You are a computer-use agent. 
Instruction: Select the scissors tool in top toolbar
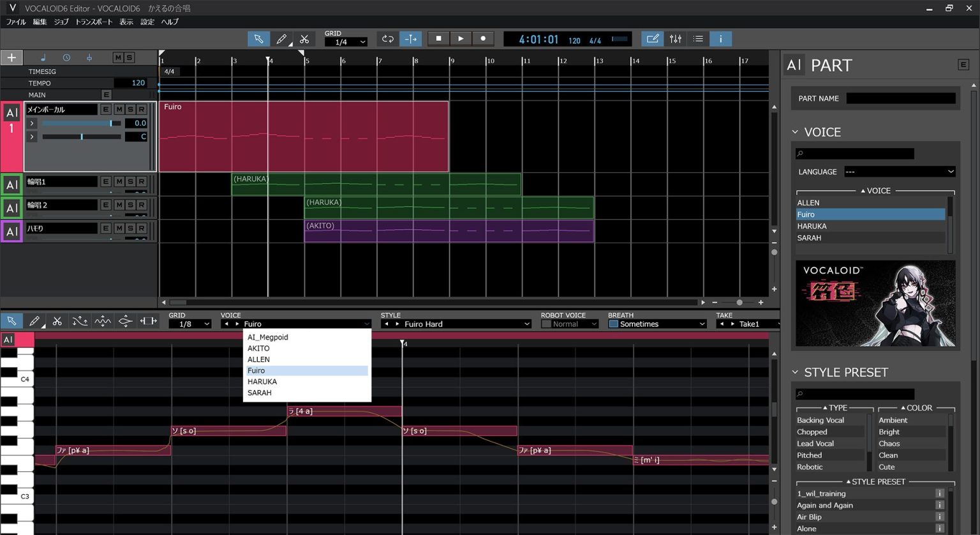click(x=304, y=39)
